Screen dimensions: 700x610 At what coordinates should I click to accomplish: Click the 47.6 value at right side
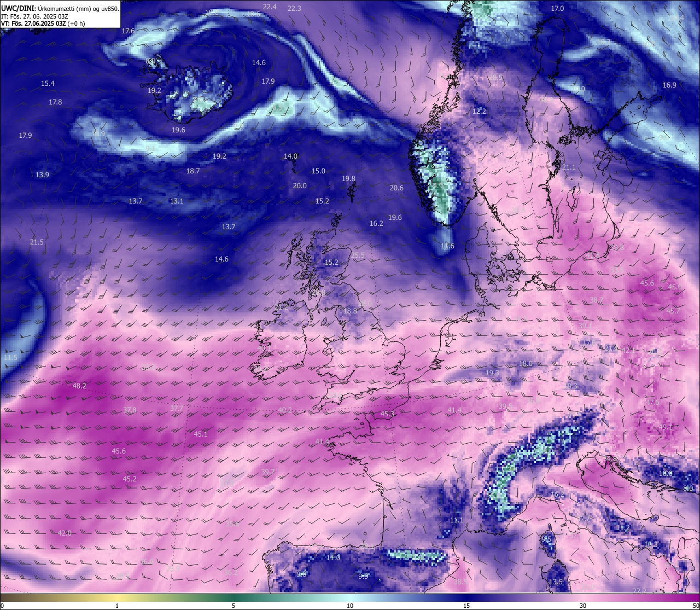pos(652,403)
